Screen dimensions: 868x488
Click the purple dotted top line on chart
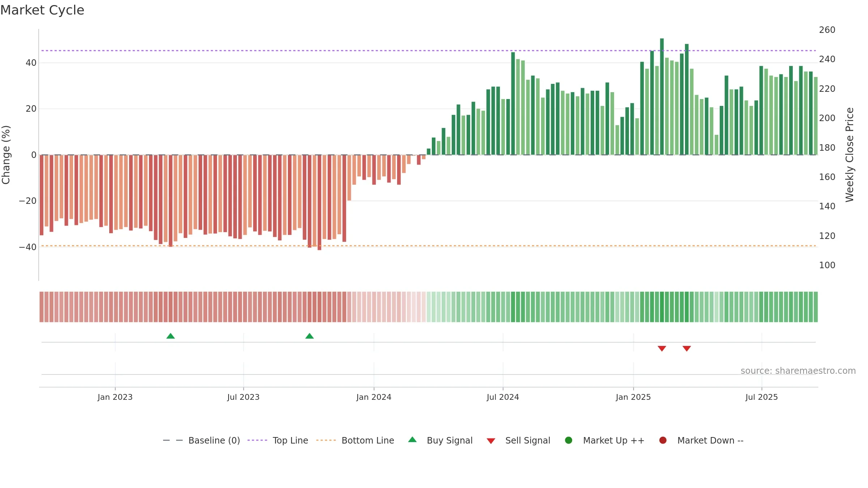[x=429, y=51]
